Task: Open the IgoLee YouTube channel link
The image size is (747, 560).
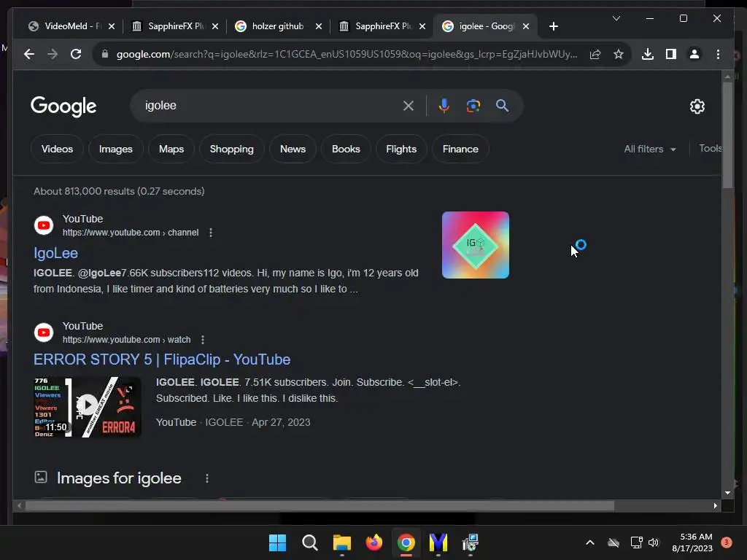Action: point(55,253)
